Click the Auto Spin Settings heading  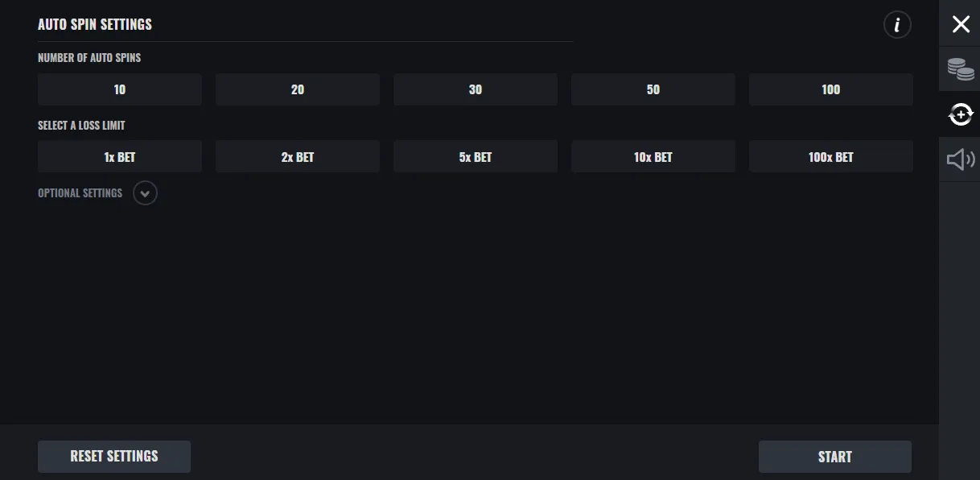[x=95, y=24]
